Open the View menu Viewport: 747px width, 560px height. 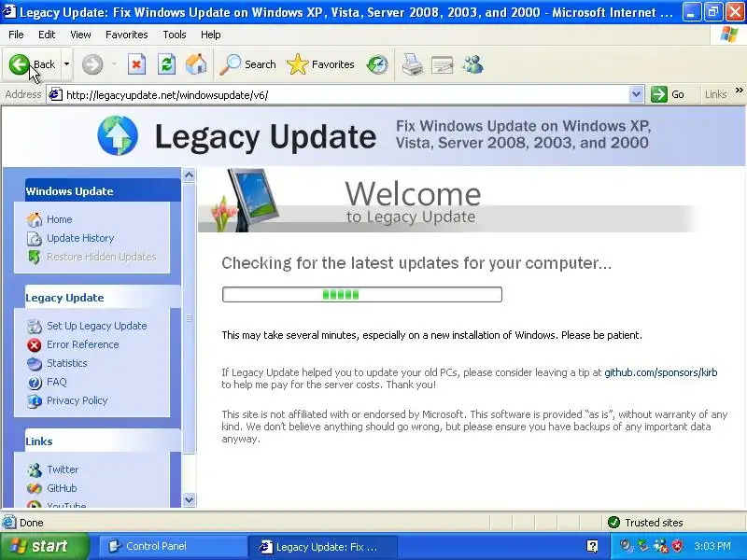[x=80, y=35]
